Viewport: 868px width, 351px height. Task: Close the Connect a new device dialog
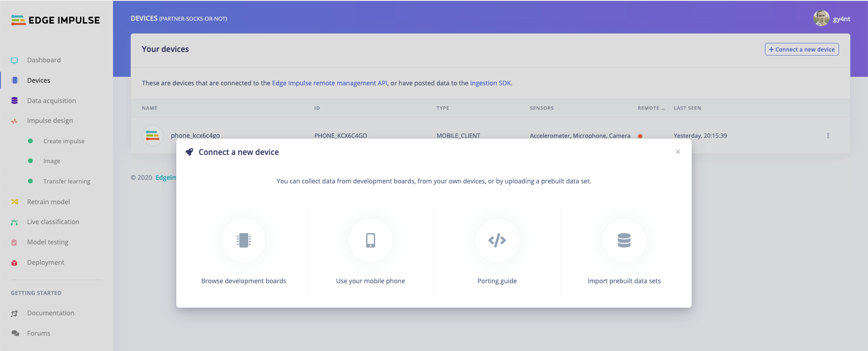tap(678, 152)
